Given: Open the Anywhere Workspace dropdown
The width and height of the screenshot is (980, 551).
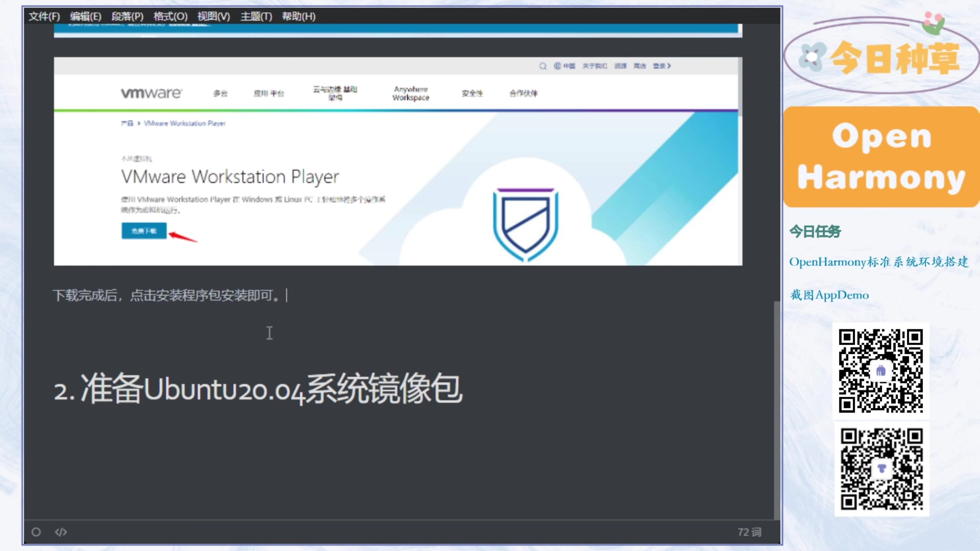Looking at the screenshot, I should point(410,93).
